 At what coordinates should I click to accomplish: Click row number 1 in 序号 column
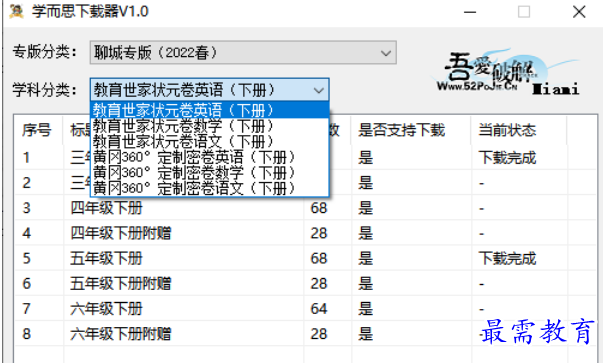(26, 158)
